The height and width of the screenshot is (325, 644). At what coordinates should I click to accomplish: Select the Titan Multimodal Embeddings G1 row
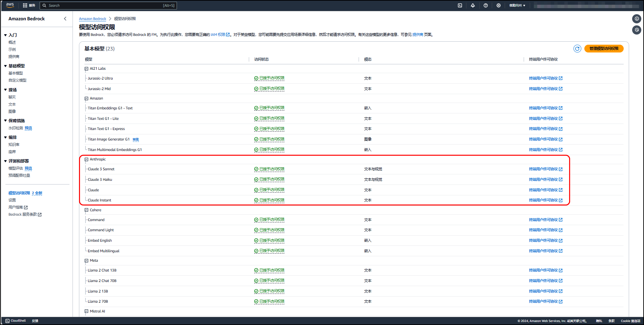click(x=354, y=150)
